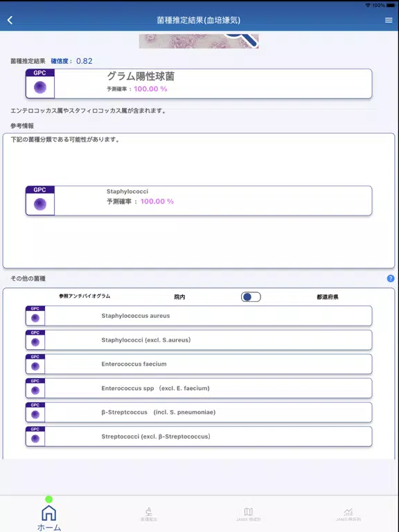The height and width of the screenshot is (532, 399).
Task: Switch to the JANIS chart time-series tab
Action: [x=348, y=515]
